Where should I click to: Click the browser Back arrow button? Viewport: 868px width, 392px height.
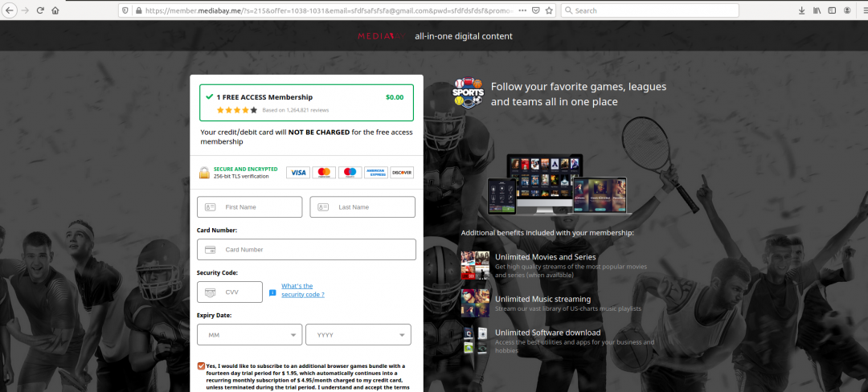tap(10, 10)
